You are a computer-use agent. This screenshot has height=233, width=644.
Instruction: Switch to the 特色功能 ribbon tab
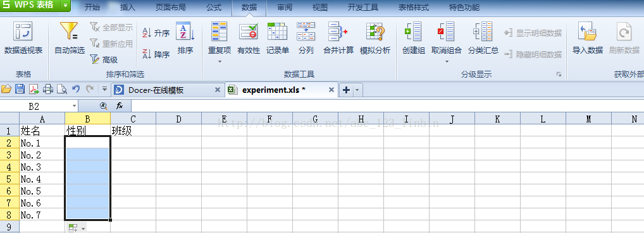[464, 8]
